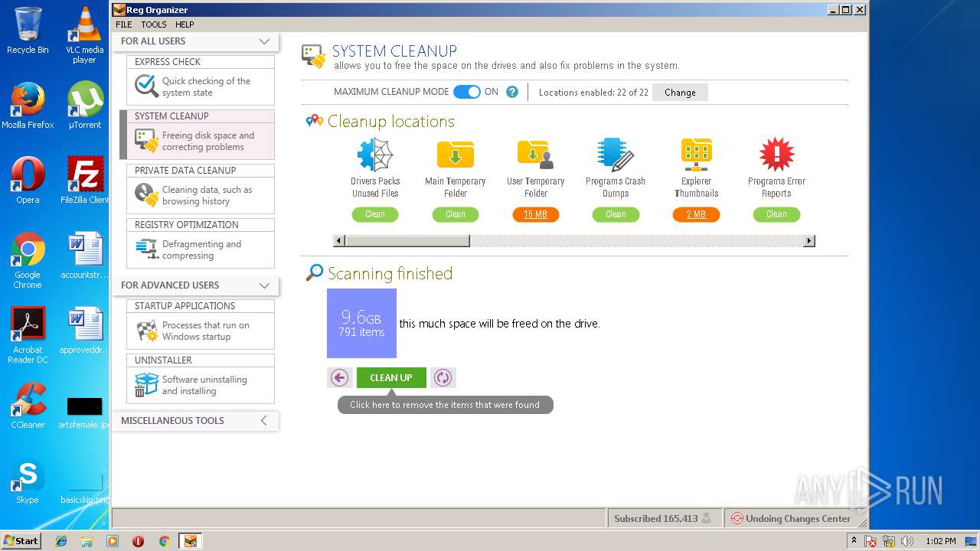Click the volume icon in system tray
The image size is (980, 551).
pyautogui.click(x=906, y=541)
